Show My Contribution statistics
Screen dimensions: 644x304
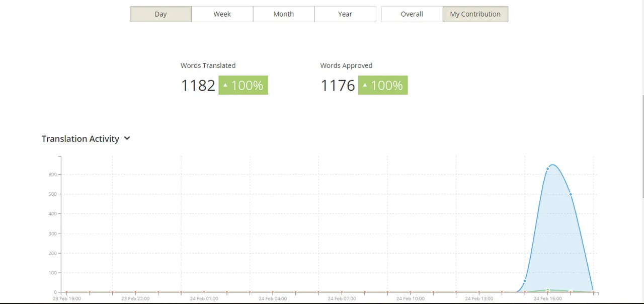click(x=475, y=14)
